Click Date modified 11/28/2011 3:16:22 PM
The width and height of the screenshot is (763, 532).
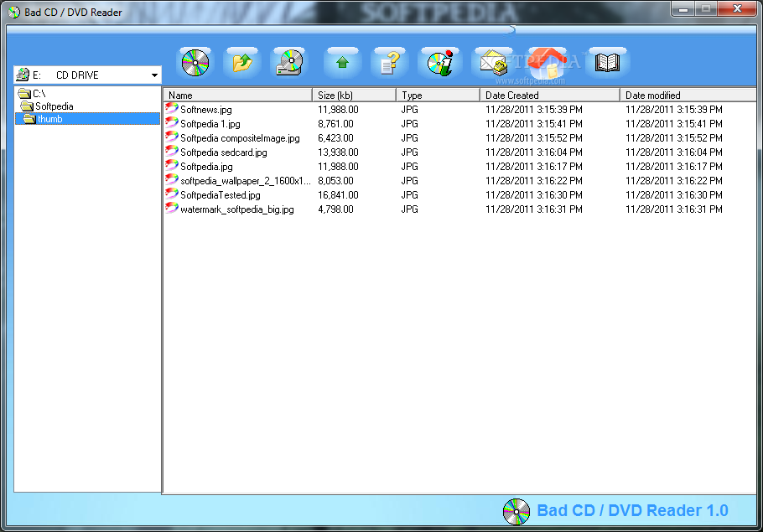point(674,181)
